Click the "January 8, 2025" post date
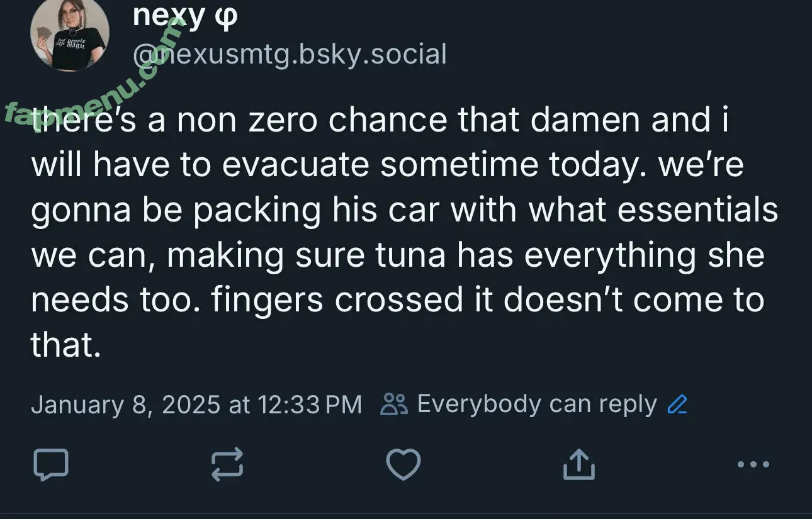812x519 pixels. point(125,405)
